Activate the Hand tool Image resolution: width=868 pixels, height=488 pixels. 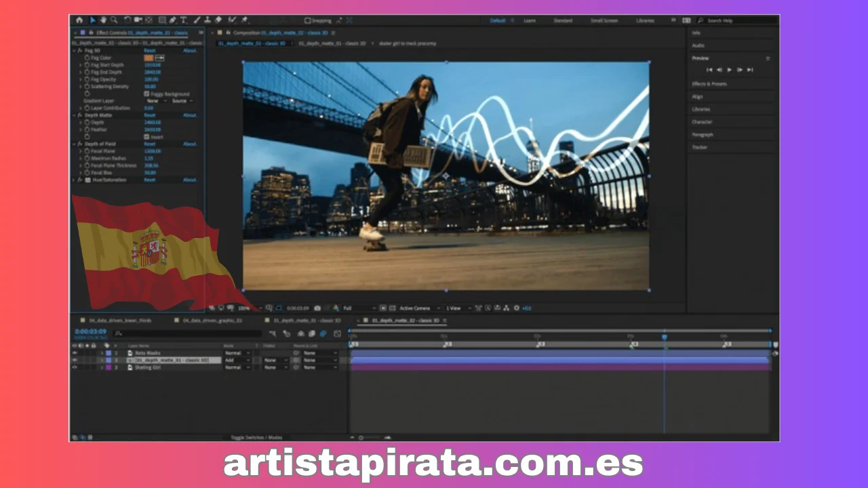[x=102, y=20]
